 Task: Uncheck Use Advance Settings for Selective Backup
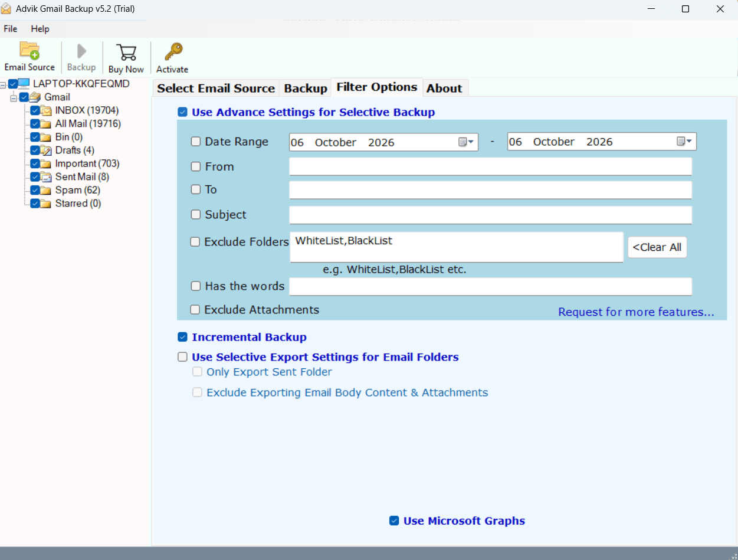183,112
